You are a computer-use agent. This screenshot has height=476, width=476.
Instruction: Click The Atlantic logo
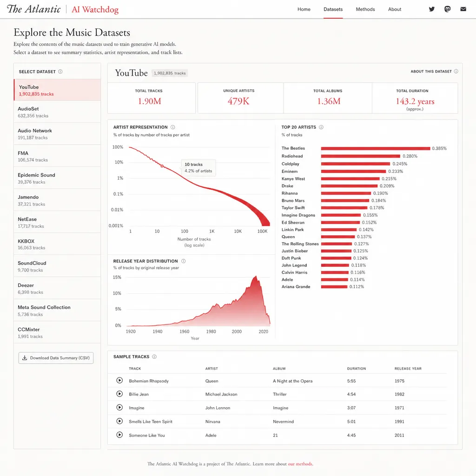click(x=33, y=9)
